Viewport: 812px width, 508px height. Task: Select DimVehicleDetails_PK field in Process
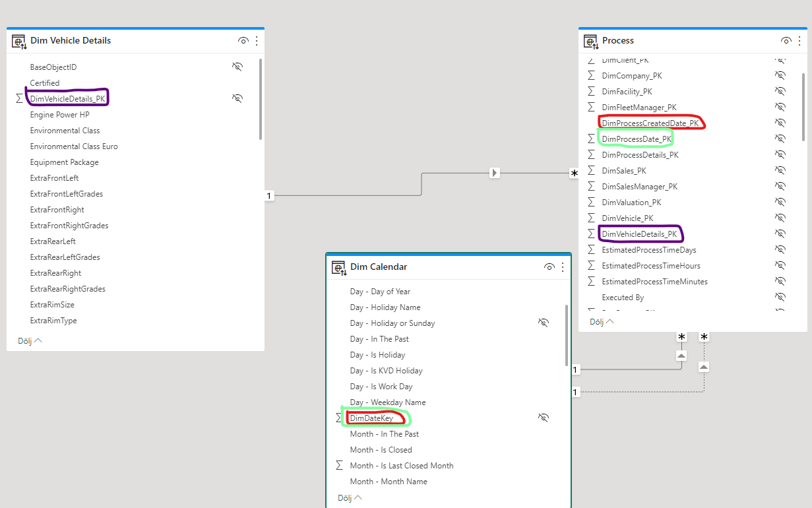click(x=639, y=234)
